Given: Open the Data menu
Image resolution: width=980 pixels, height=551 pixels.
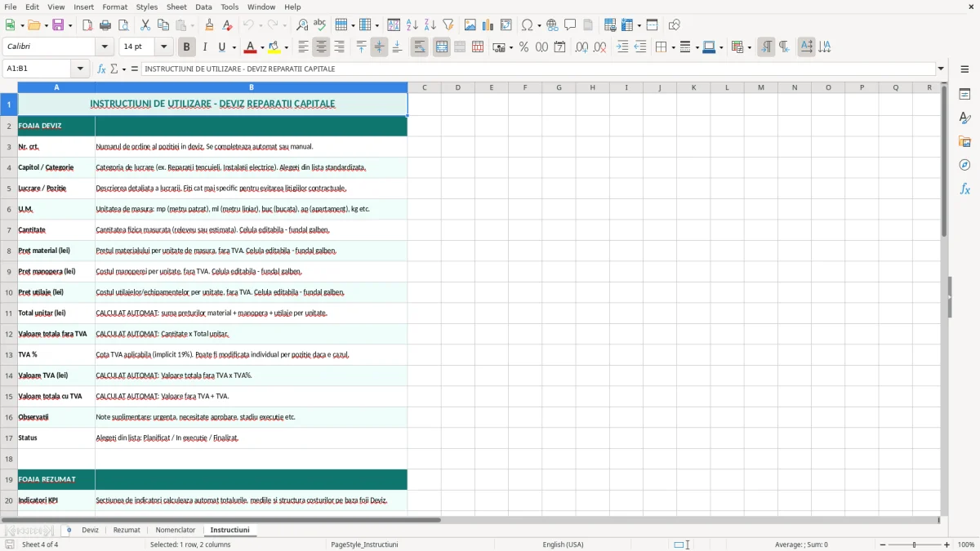Looking at the screenshot, I should [203, 7].
